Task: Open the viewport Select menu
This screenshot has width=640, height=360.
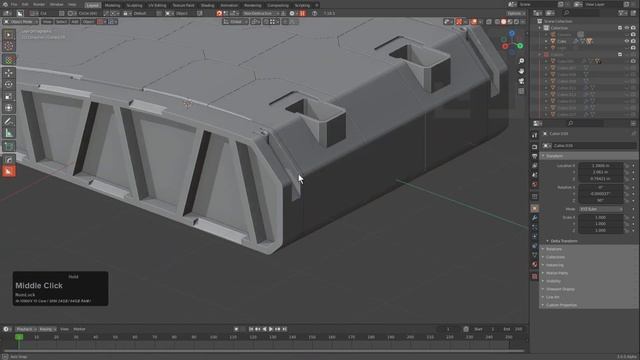Action: point(61,22)
